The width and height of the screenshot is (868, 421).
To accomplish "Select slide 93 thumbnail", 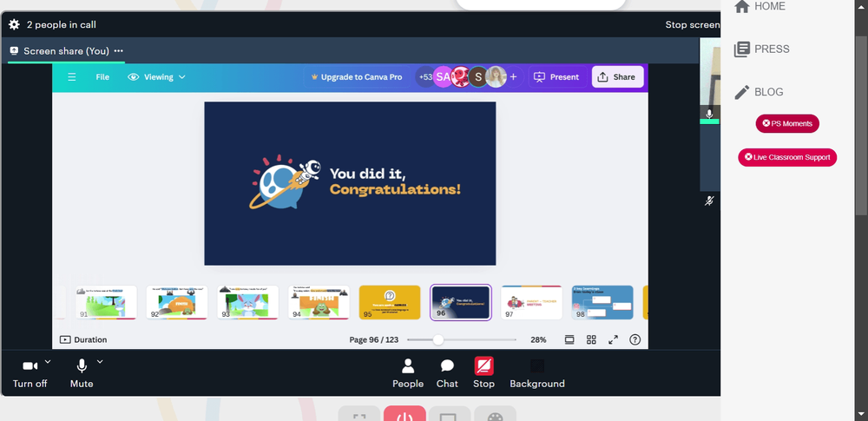I will coord(248,302).
